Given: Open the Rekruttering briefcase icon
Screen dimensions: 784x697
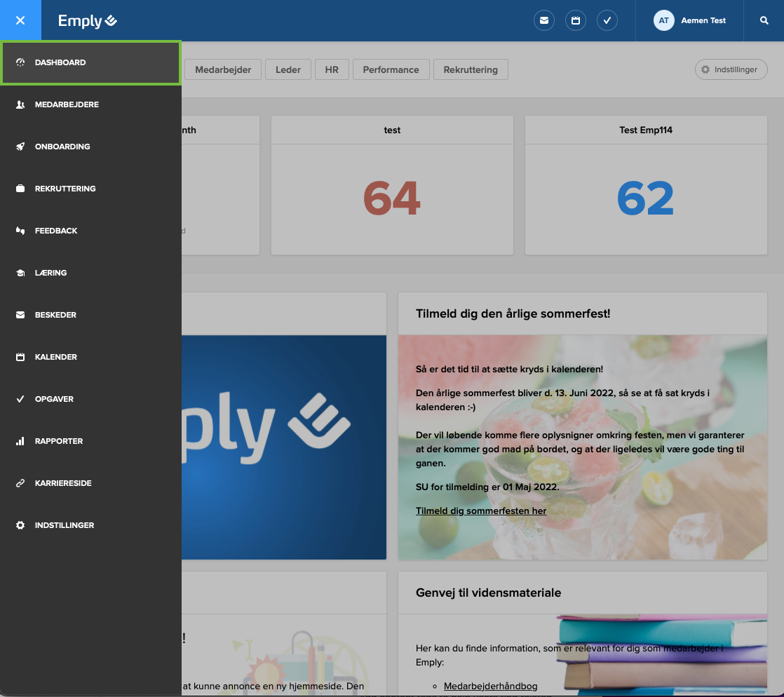Looking at the screenshot, I should coord(21,189).
